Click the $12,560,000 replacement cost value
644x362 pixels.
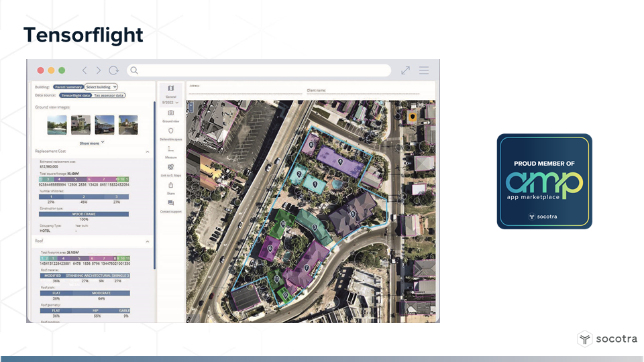point(49,167)
